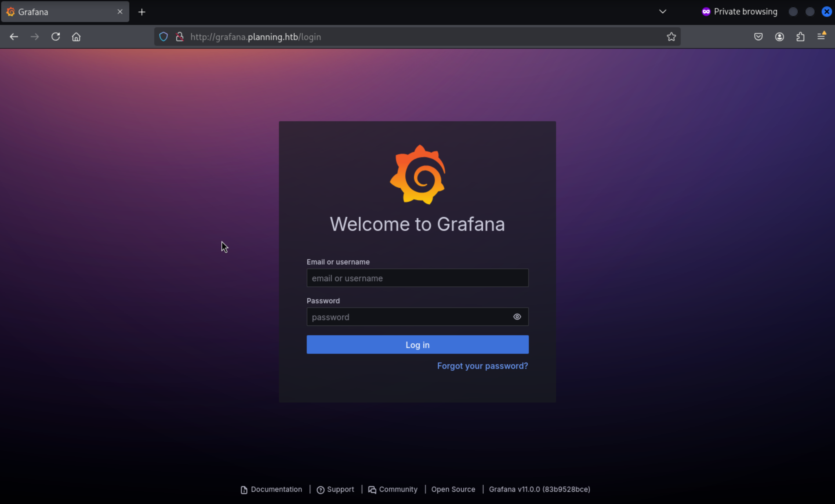Viewport: 835px width, 504px height.
Task: Save page to Pocket
Action: [x=758, y=37]
